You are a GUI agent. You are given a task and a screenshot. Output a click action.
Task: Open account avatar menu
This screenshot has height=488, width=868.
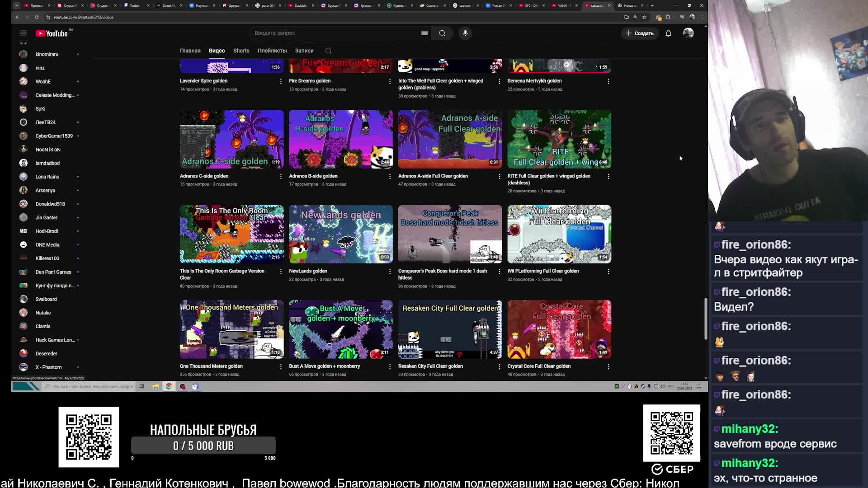point(688,33)
